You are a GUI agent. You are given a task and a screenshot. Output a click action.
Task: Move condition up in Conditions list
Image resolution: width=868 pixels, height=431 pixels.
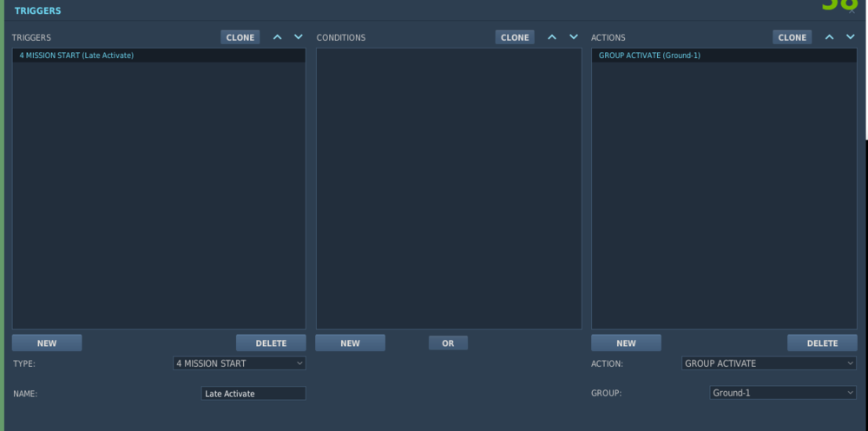(x=552, y=37)
